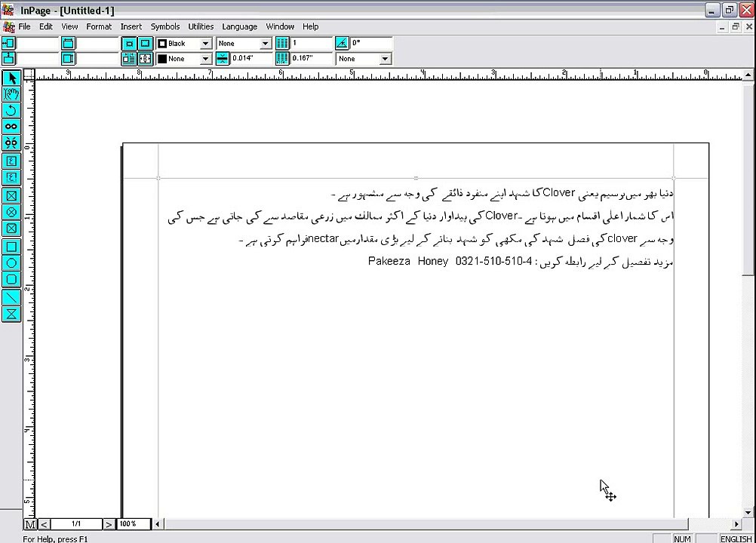Click the 100% zoom field
The width and height of the screenshot is (756, 543).
pyautogui.click(x=134, y=524)
